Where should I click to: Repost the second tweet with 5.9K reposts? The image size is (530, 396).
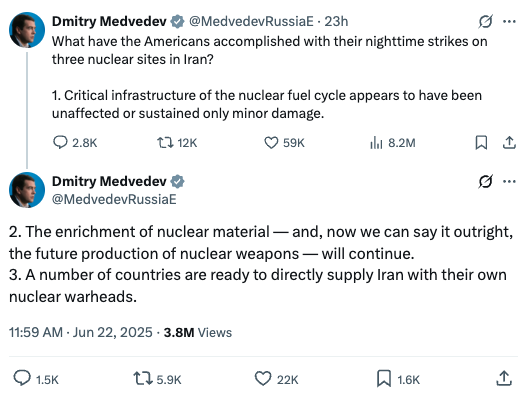pyautogui.click(x=157, y=379)
